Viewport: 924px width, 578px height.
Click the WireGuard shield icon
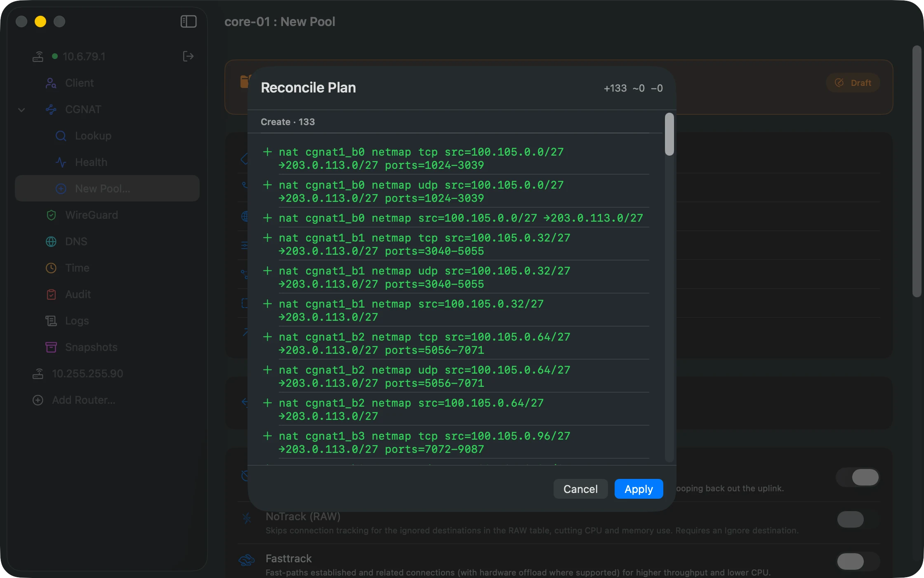coord(51,215)
